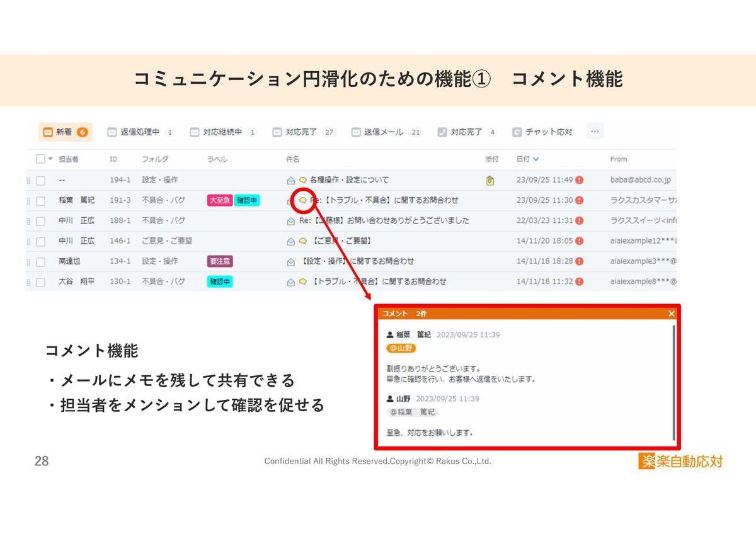Viewport: 756px width, 534px height.
Task: Close the コメント popup with X
Action: 672,314
